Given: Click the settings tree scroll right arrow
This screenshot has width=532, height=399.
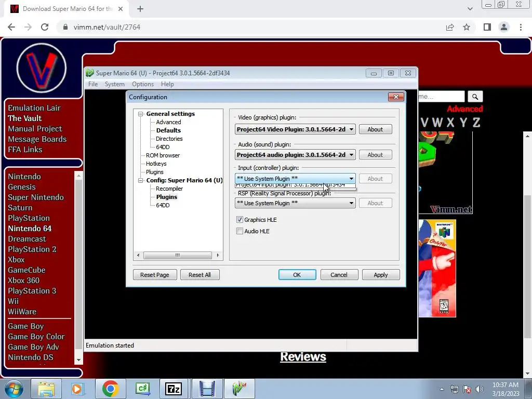Looking at the screenshot, I should point(218,255).
